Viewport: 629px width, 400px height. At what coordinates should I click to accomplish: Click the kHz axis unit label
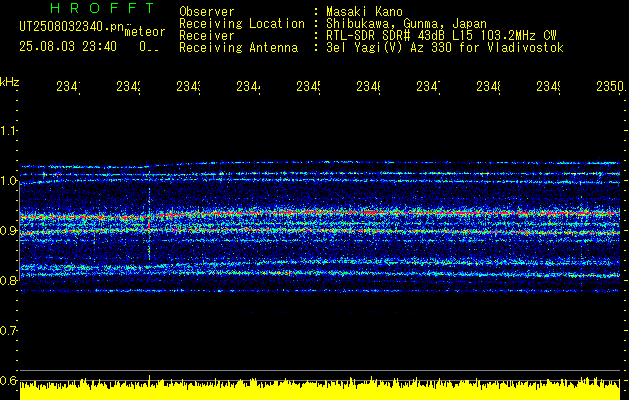tap(9, 83)
